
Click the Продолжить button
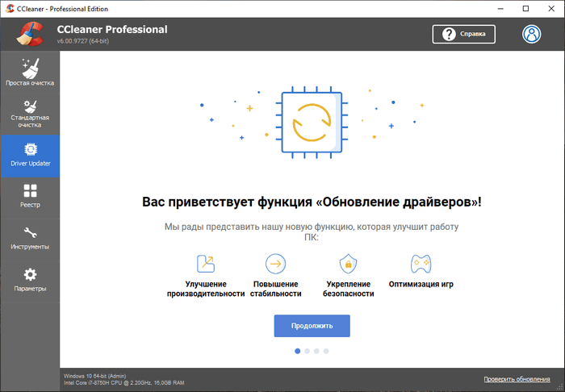(x=312, y=326)
